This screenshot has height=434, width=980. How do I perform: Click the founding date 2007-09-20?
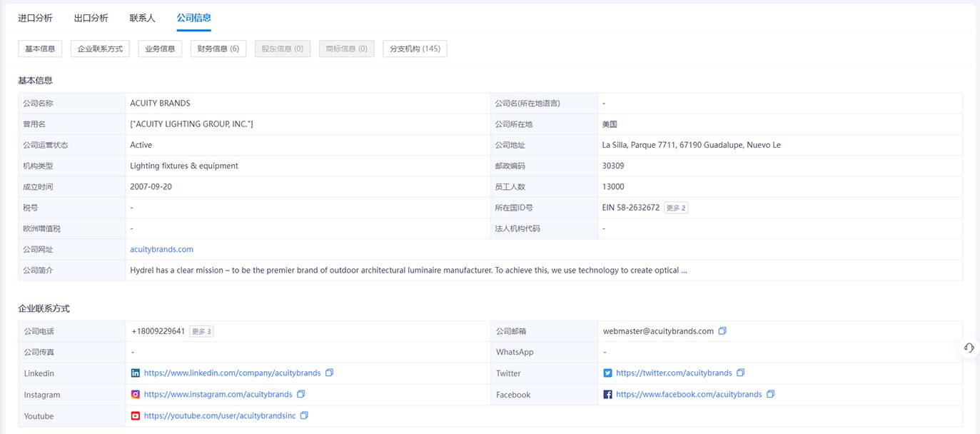[151, 186]
